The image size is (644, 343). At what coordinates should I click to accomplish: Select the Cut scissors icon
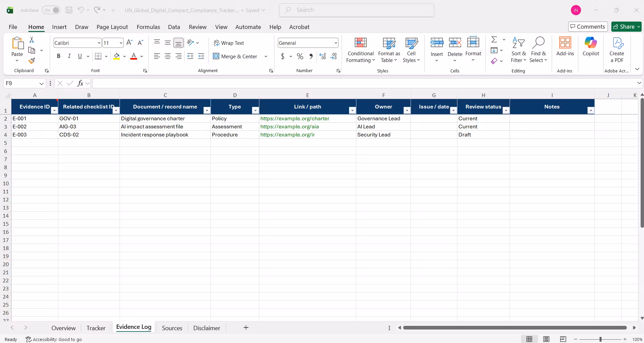point(32,40)
